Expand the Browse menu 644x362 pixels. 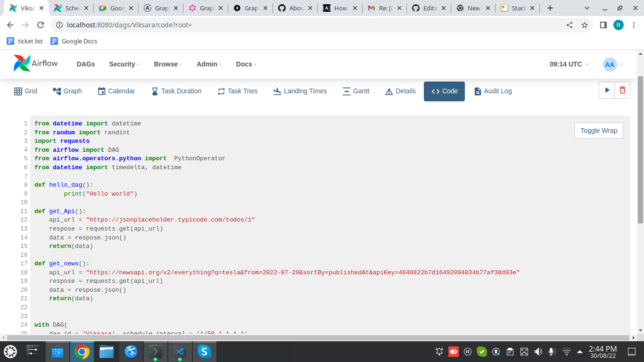(x=168, y=64)
